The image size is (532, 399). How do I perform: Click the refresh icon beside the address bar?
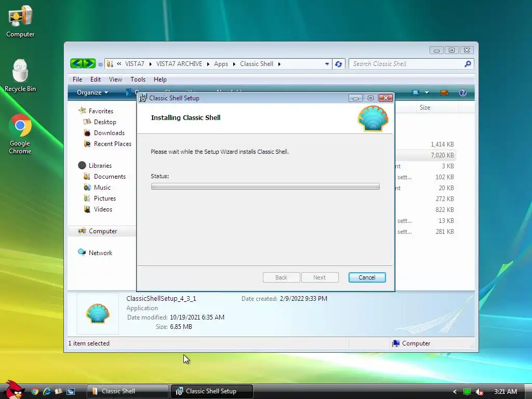pyautogui.click(x=338, y=64)
